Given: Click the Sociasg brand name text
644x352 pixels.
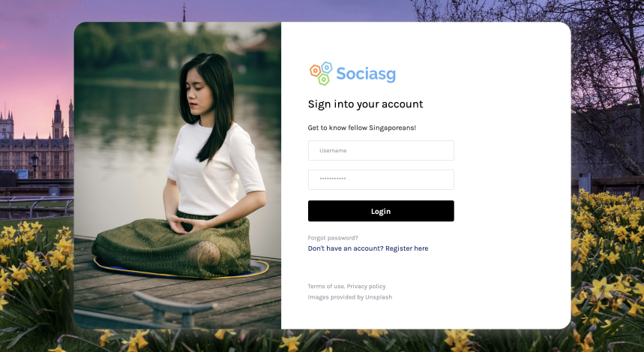Looking at the screenshot, I should tap(366, 74).
